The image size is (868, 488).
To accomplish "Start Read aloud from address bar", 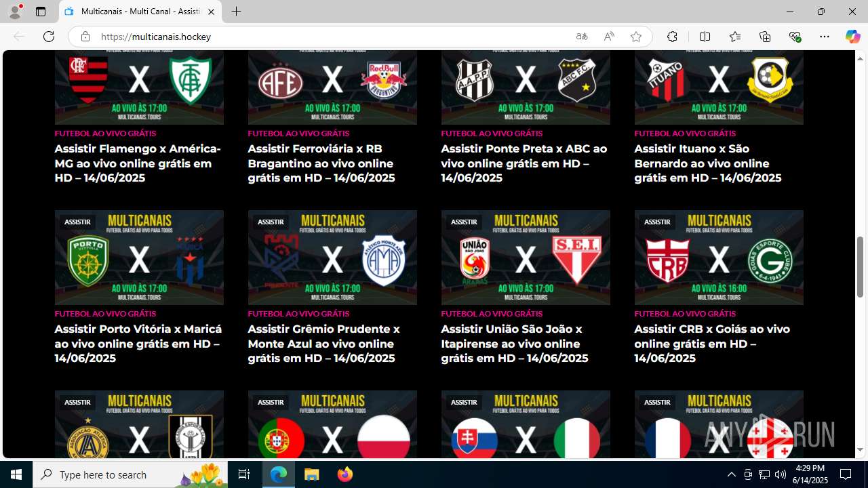I will (x=609, y=37).
